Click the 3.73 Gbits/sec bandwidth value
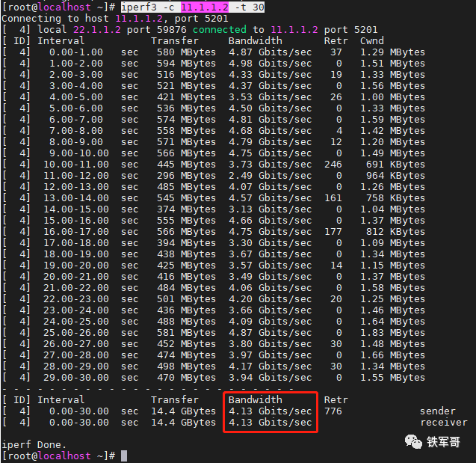The height and width of the screenshot is (463, 476). click(271, 165)
